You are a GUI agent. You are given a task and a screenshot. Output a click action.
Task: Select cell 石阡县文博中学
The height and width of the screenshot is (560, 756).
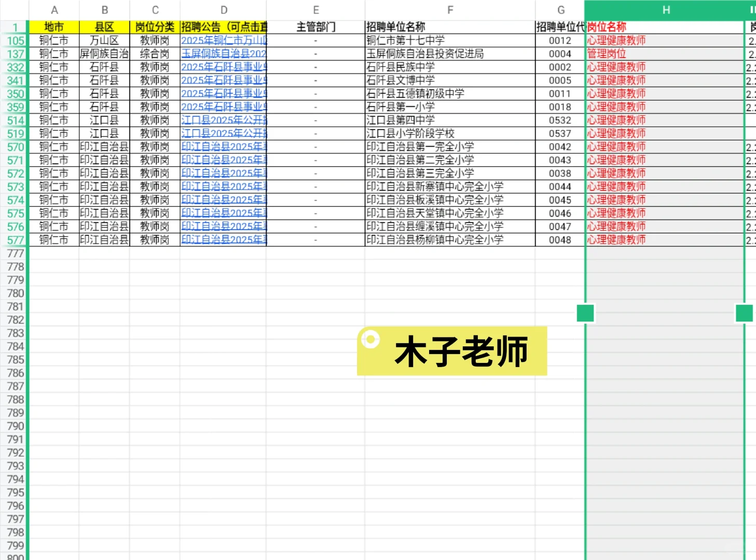(x=450, y=80)
